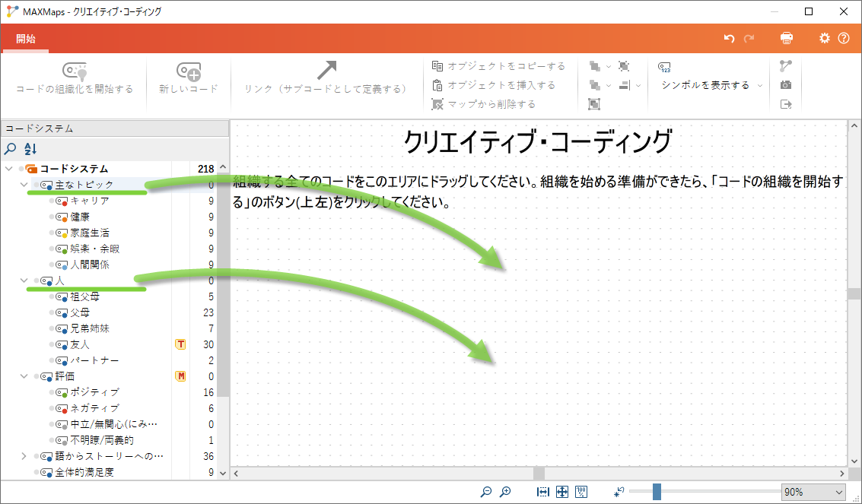
Task: Click the Link as subcode arrow icon
Action: click(x=326, y=70)
